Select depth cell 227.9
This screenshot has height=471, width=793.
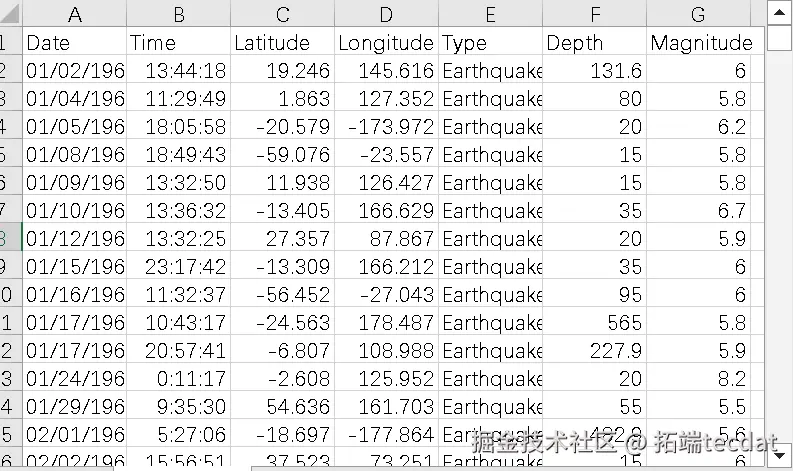pyautogui.click(x=595, y=349)
